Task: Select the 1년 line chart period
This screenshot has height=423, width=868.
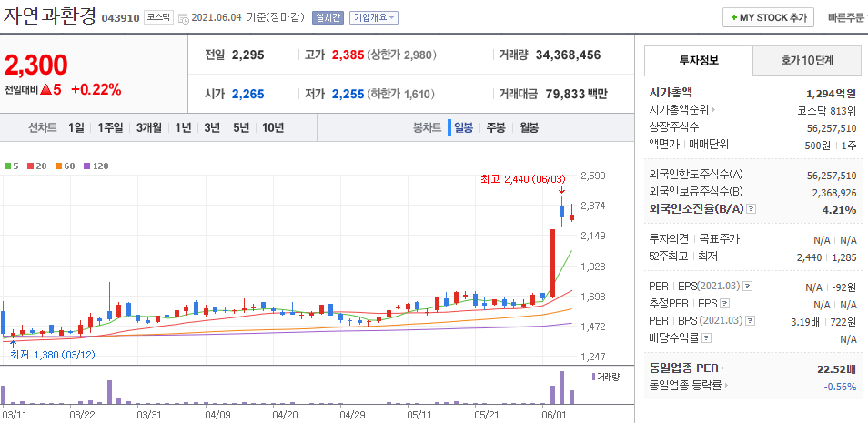Action: (x=183, y=128)
